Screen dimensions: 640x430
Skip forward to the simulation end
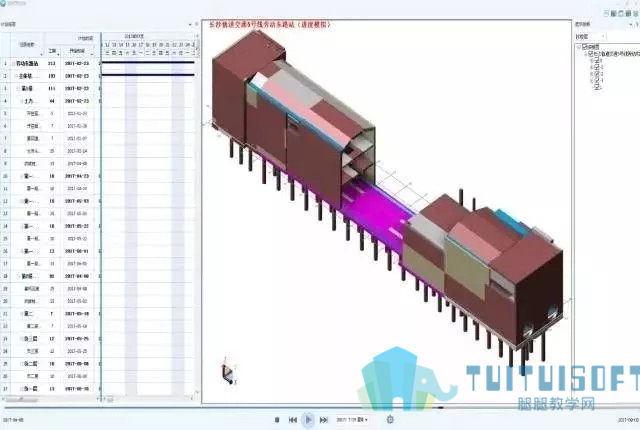[324, 420]
